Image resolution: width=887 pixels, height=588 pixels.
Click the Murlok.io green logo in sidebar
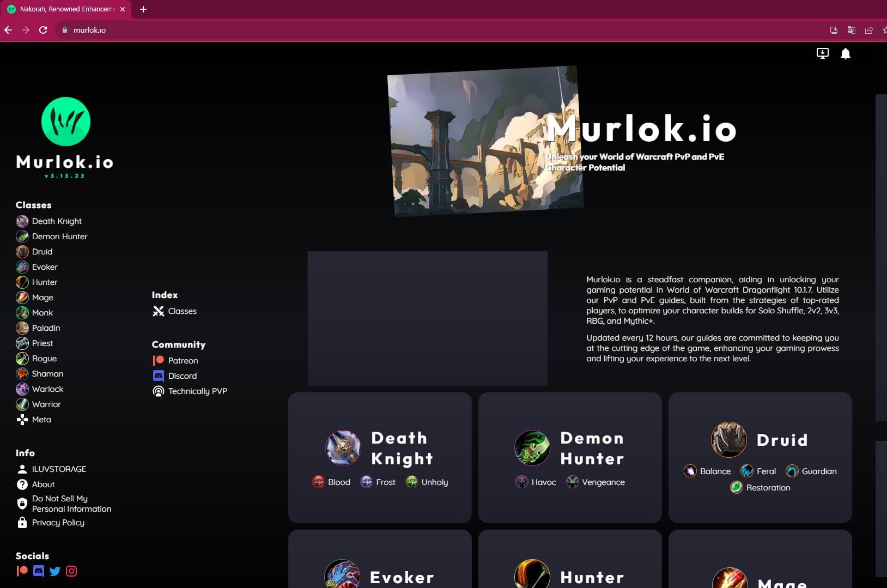(x=66, y=122)
